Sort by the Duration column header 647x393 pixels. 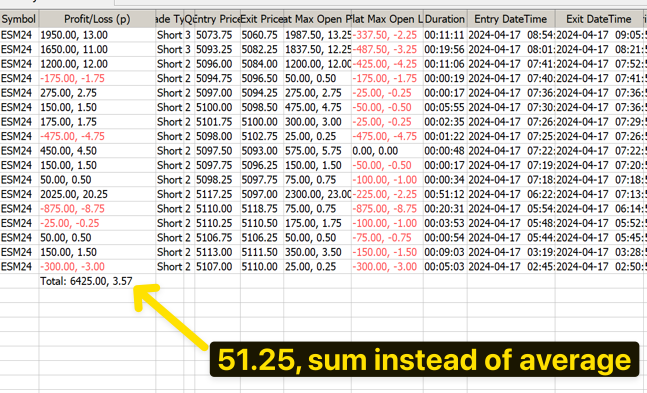(x=445, y=19)
